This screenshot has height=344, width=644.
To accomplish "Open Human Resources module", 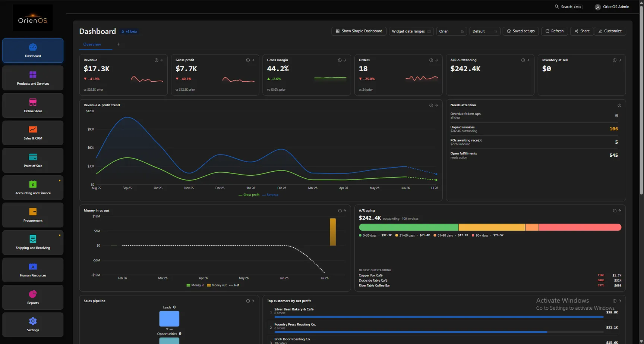I will tap(33, 270).
